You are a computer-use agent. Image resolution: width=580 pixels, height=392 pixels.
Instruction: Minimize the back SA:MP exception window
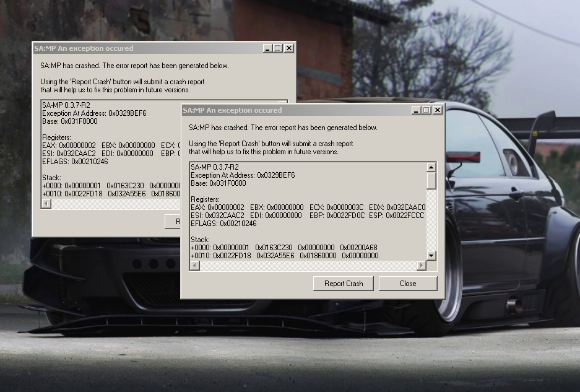(267, 48)
